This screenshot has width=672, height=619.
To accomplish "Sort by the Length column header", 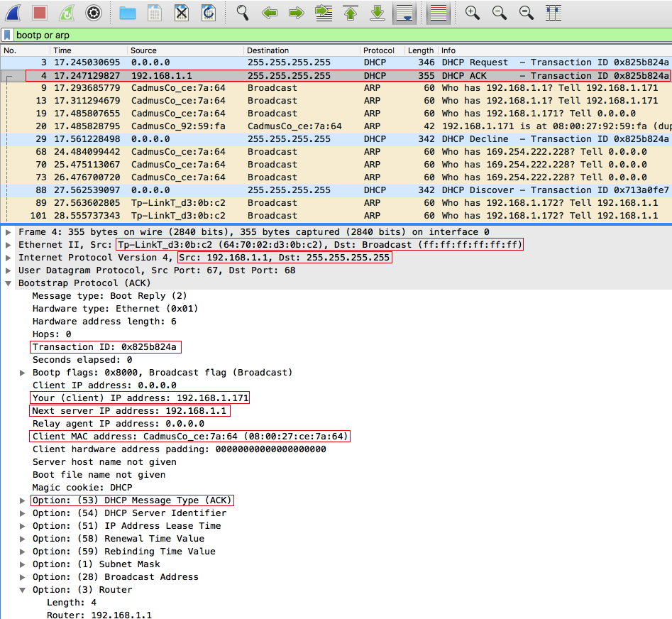I will tap(421, 50).
